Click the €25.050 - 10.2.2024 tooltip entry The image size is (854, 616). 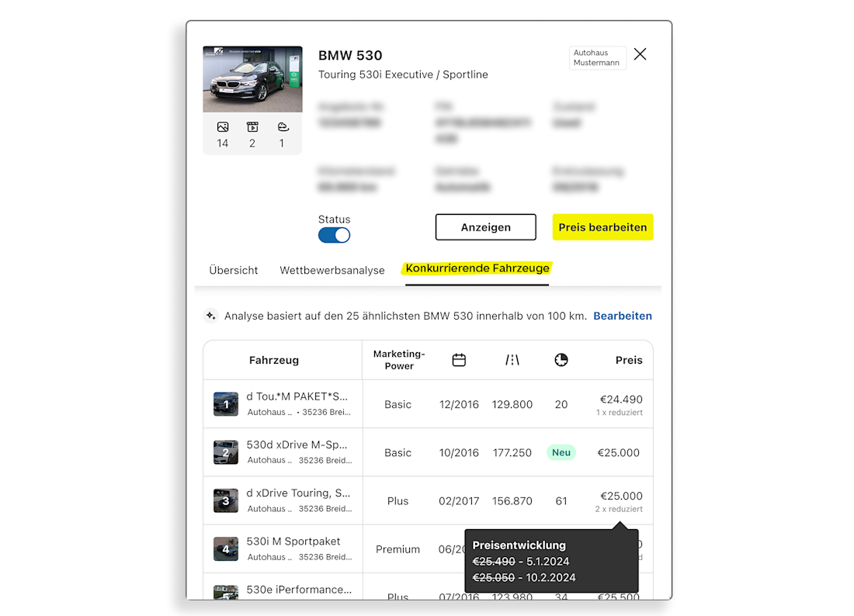click(523, 578)
